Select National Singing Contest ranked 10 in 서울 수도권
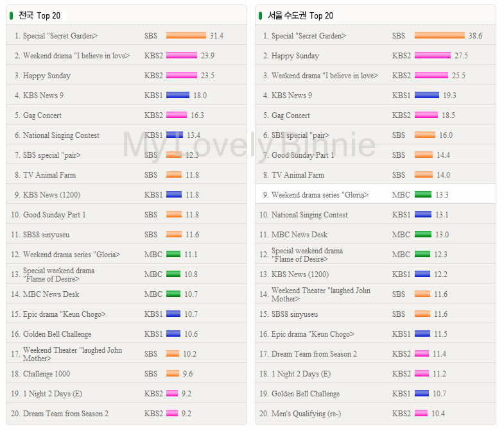 tap(309, 215)
